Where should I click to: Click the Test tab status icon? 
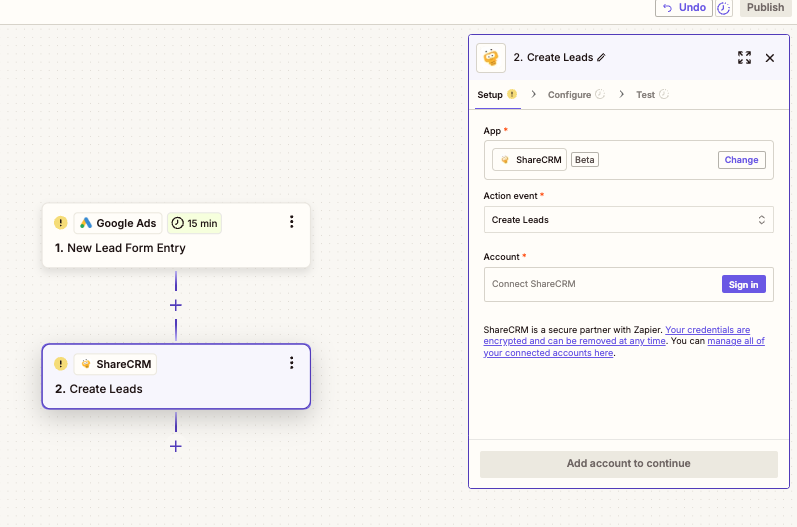(x=664, y=94)
